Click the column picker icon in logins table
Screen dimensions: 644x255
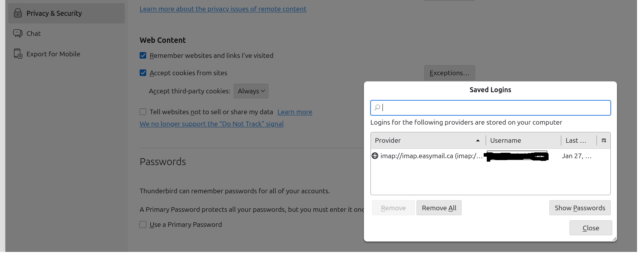tap(604, 140)
